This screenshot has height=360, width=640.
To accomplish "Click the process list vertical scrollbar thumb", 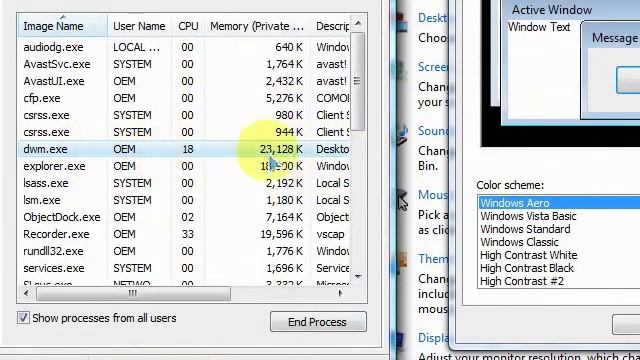I will pyautogui.click(x=358, y=82).
